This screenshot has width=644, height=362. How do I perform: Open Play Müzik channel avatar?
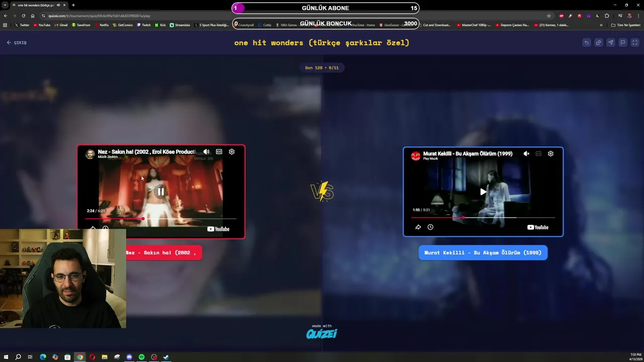416,155
